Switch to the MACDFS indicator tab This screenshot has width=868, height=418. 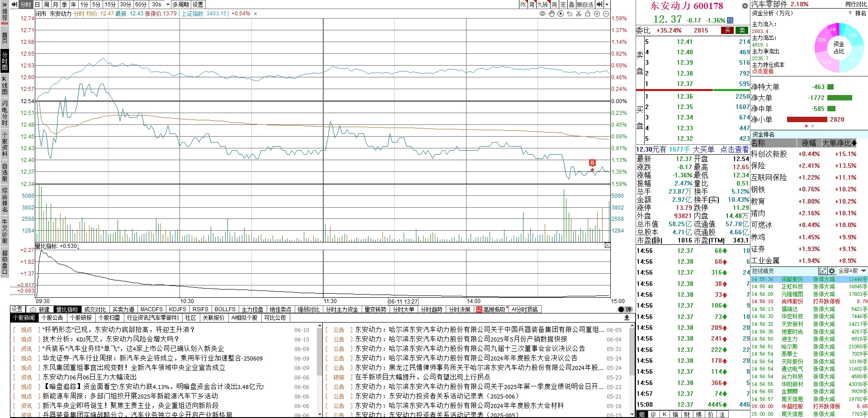(151, 309)
